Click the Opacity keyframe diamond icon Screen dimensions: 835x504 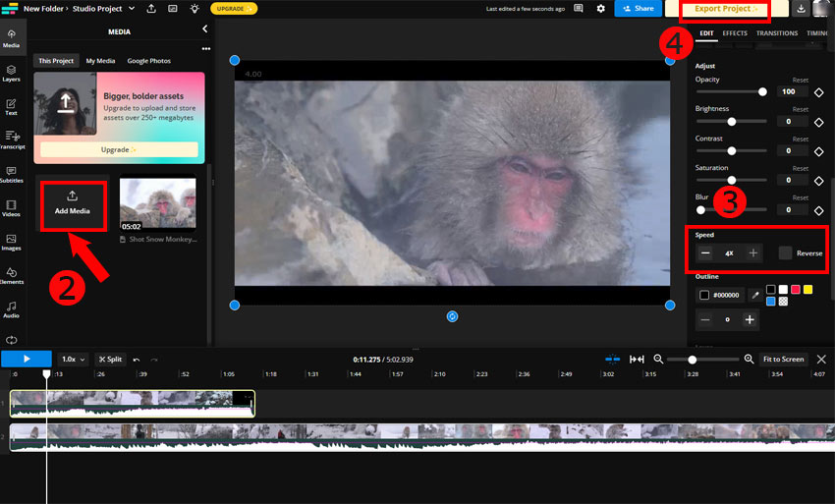click(818, 91)
